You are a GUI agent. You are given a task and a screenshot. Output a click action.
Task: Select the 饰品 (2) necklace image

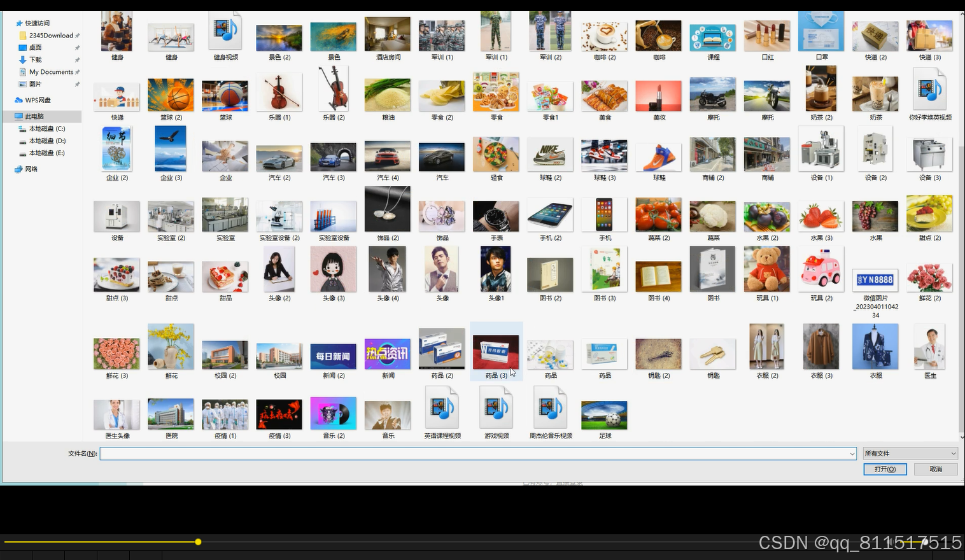tap(388, 209)
